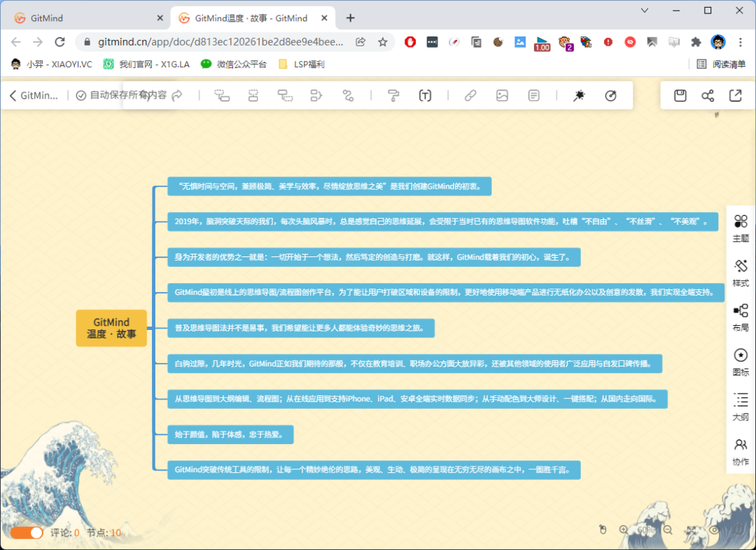Click the browser address bar
Screen dimensions: 756x550
click(220, 42)
